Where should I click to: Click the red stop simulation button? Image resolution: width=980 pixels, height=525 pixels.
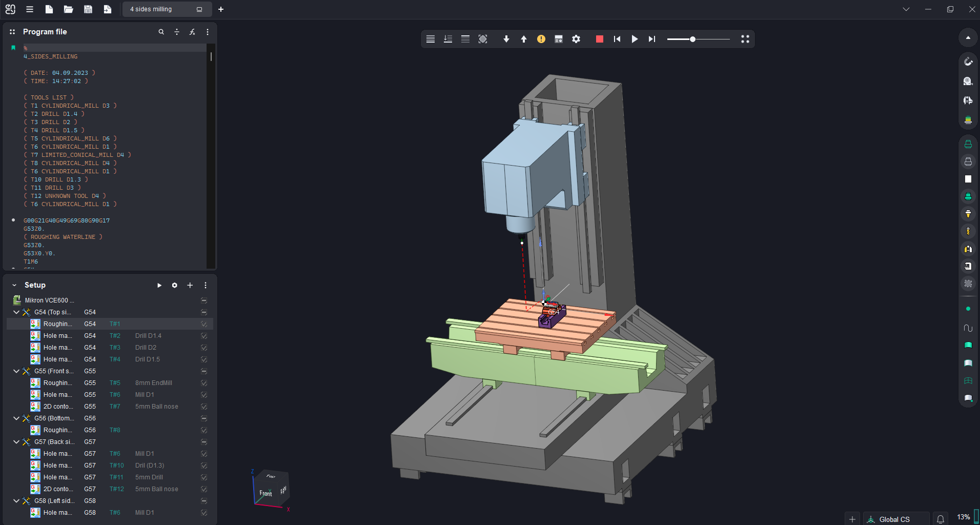click(599, 39)
